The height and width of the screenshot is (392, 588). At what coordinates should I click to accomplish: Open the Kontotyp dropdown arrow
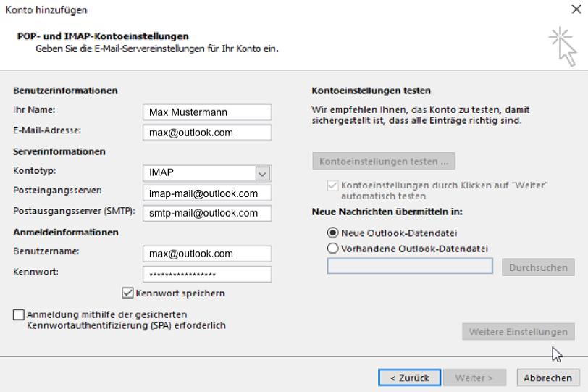[263, 174]
